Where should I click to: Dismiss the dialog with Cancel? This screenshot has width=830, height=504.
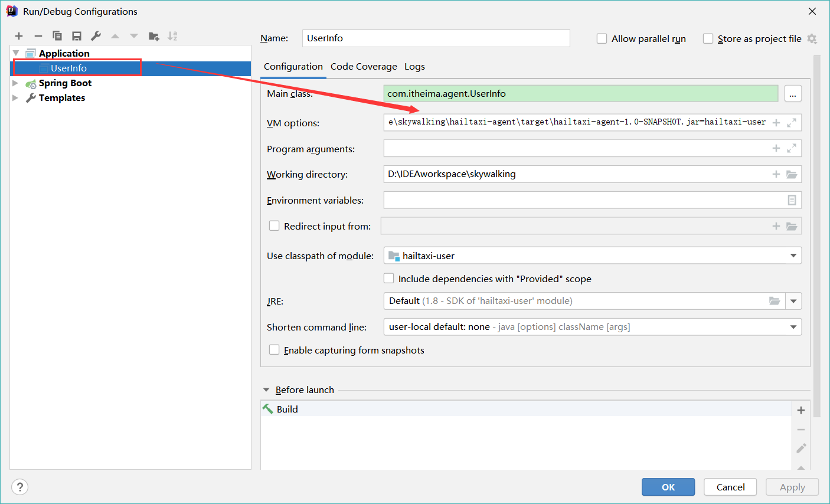pyautogui.click(x=730, y=487)
